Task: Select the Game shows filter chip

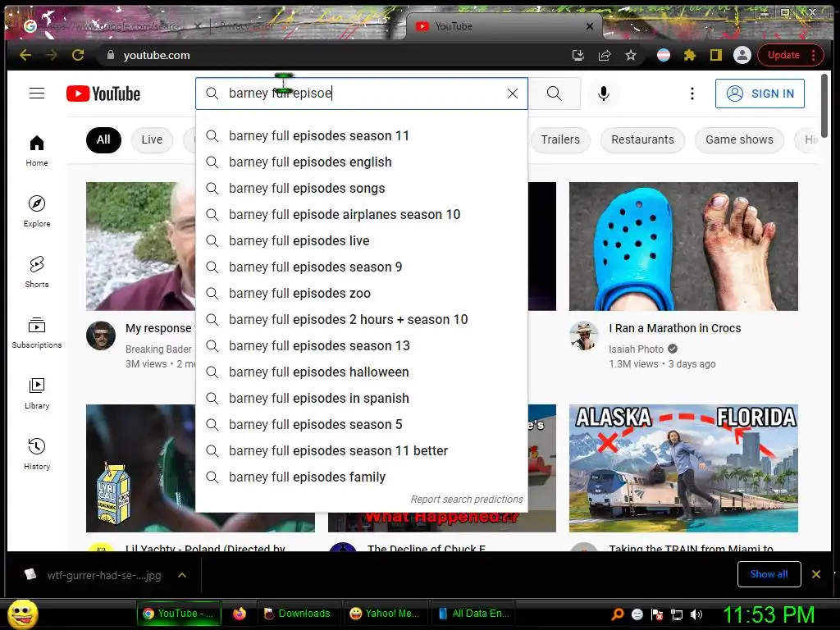Action: [x=739, y=139]
